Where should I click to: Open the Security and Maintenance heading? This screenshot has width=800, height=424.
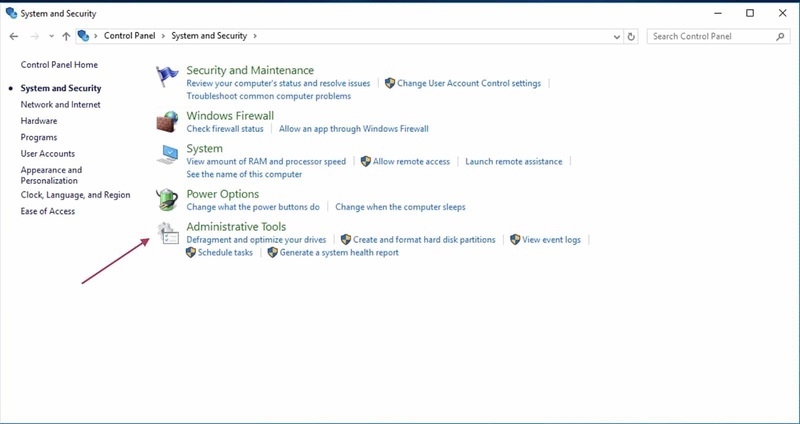pyautogui.click(x=250, y=70)
